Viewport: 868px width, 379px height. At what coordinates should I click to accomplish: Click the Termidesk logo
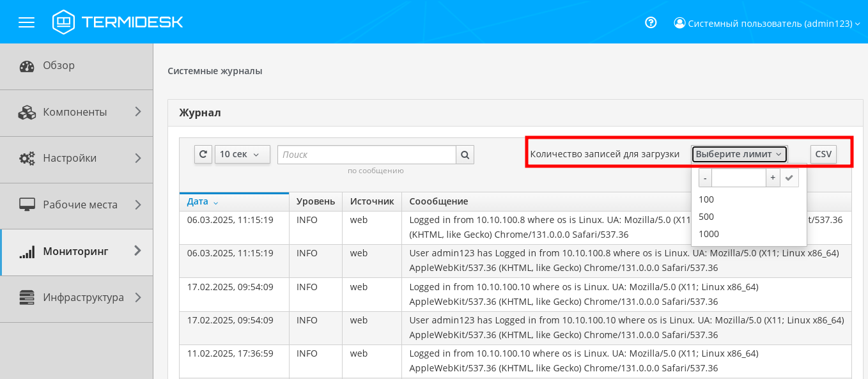(x=118, y=22)
